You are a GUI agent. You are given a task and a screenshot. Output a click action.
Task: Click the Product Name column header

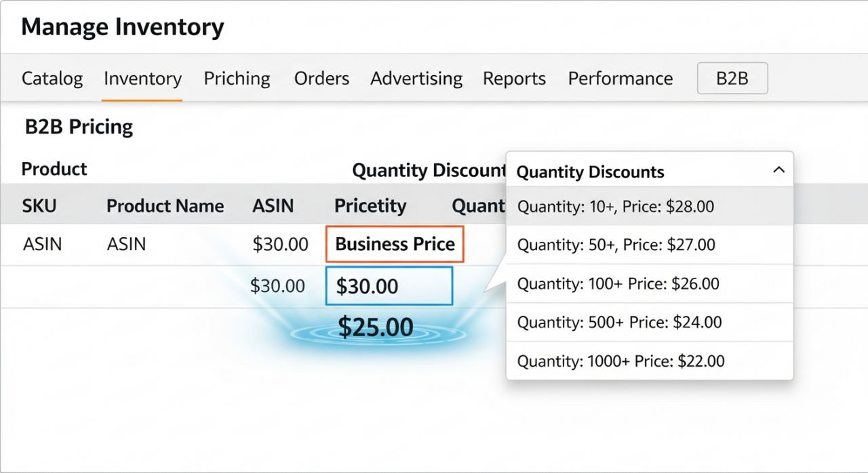click(x=165, y=206)
